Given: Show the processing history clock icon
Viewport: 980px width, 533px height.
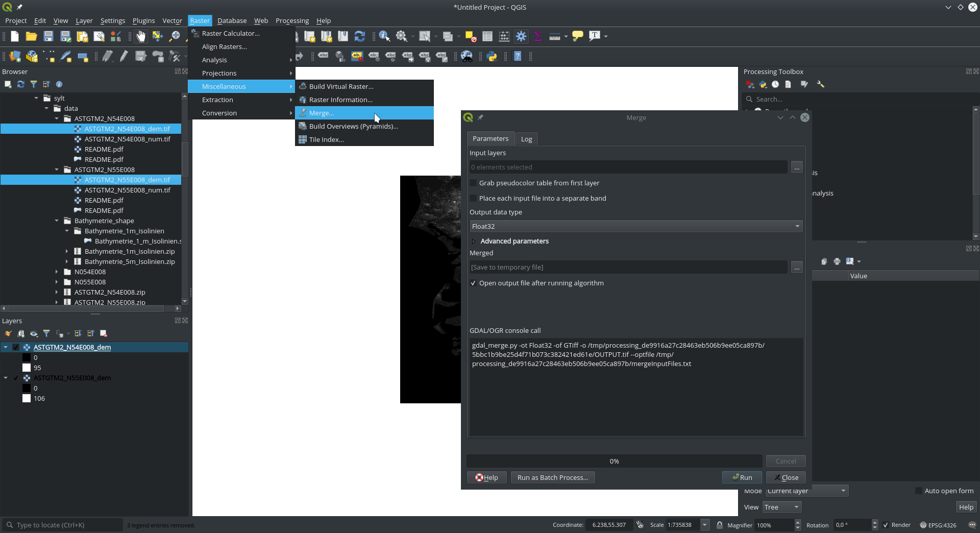Looking at the screenshot, I should 775,84.
